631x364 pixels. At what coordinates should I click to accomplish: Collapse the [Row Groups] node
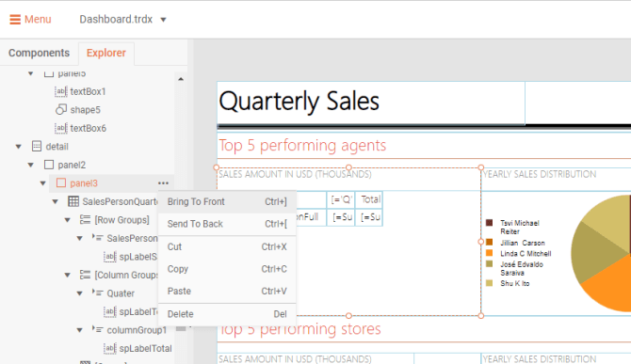tap(68, 220)
